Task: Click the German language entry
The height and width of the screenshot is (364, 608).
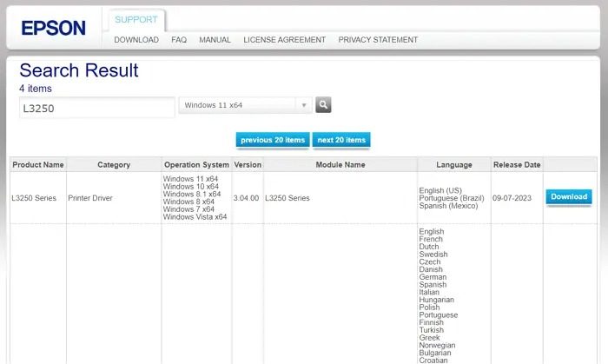Action: (433, 277)
